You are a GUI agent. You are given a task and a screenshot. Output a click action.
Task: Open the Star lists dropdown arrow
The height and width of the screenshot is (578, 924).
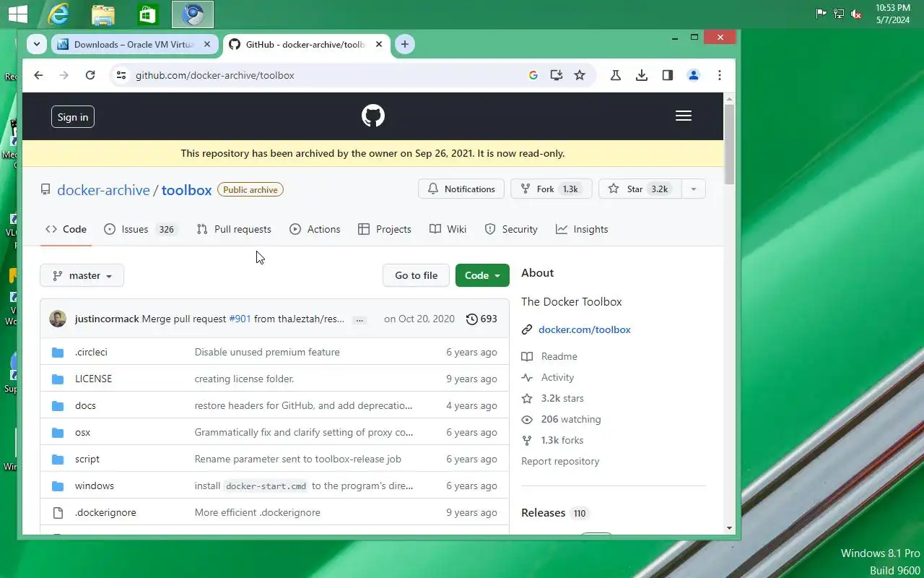[x=693, y=189]
